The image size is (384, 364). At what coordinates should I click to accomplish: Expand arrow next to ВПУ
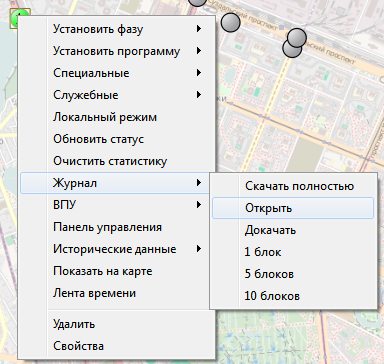[199, 205]
